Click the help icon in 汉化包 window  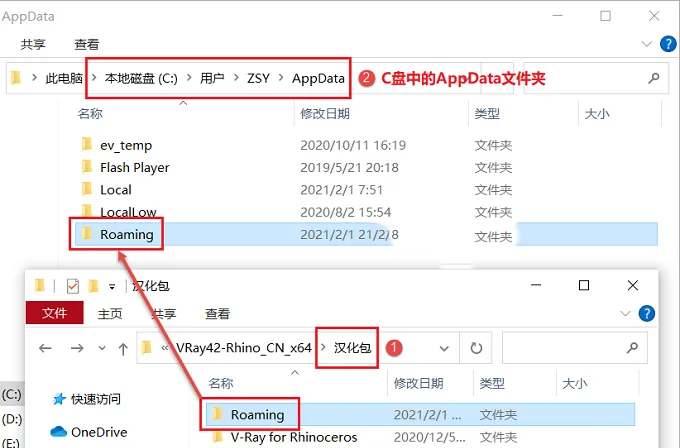tap(647, 313)
